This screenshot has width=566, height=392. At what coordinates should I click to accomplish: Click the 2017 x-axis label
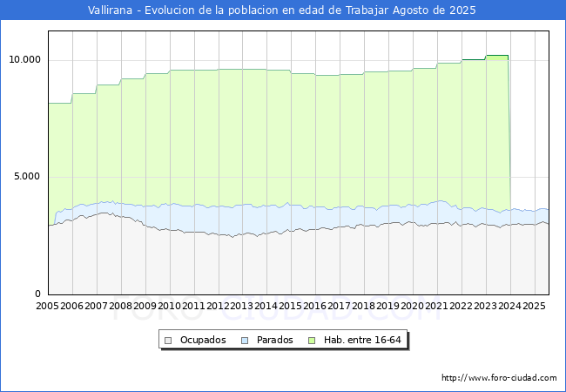(340, 306)
